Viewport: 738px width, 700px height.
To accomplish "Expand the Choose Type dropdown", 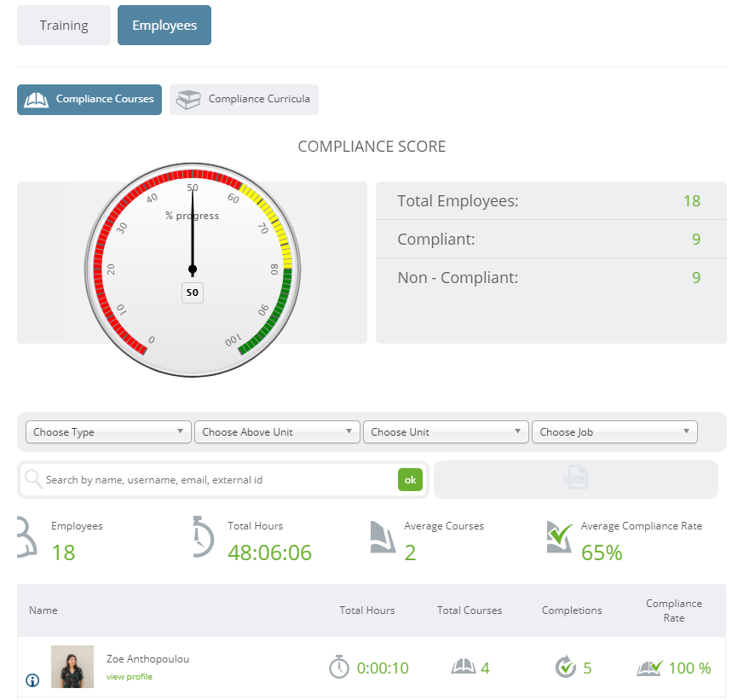I will [108, 432].
